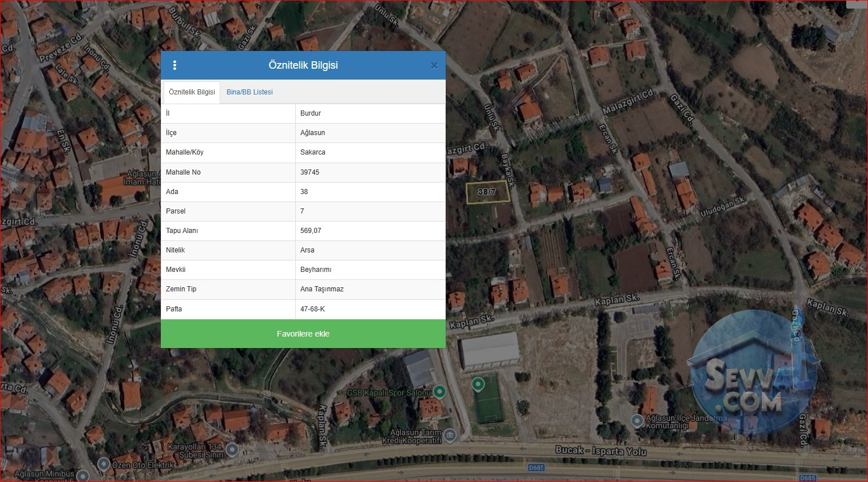Click the Karayolları 134. Şubesi pin
Screen dimensions: 868x482
tap(232, 449)
